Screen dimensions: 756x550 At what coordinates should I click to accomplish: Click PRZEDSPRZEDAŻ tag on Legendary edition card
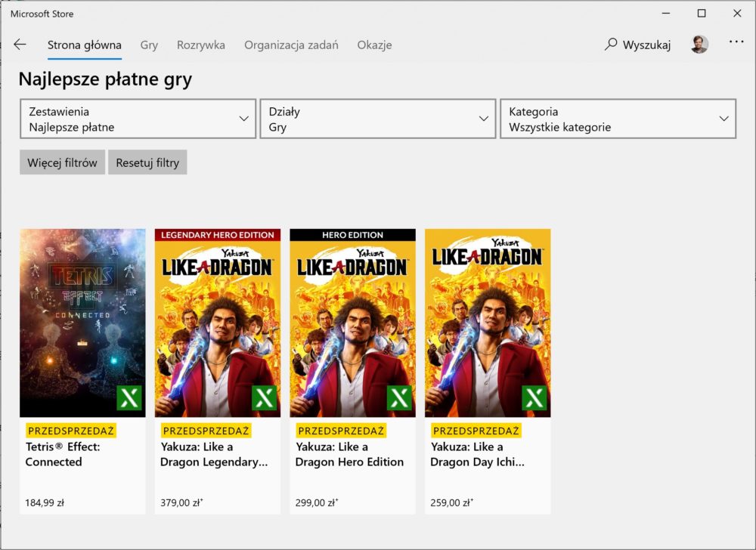click(x=206, y=431)
